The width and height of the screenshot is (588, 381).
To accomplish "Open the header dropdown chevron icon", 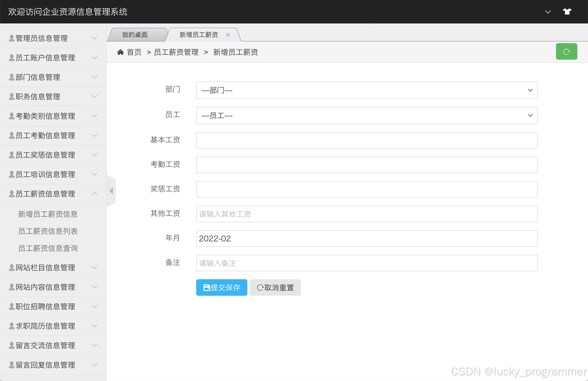I will click(548, 12).
